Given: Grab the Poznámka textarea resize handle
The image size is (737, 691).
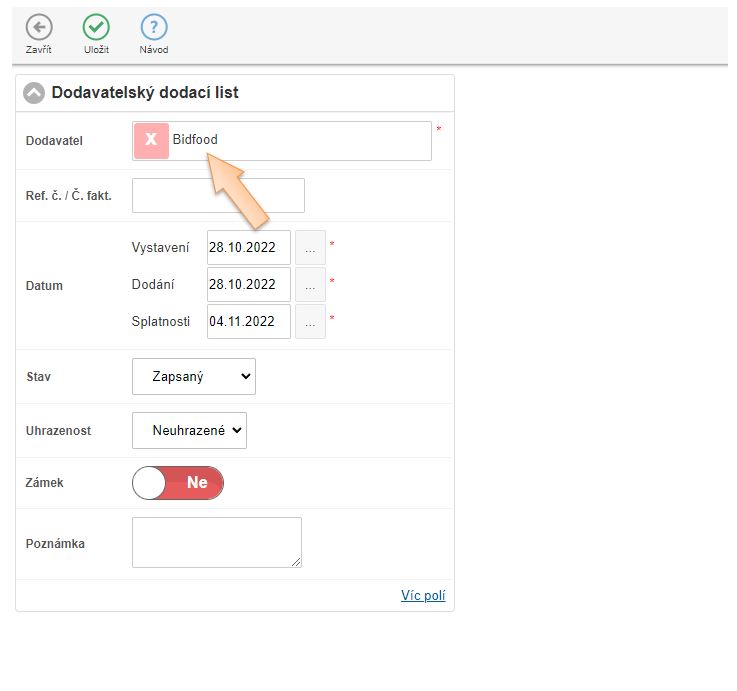Looking at the screenshot, I should coord(296,562).
